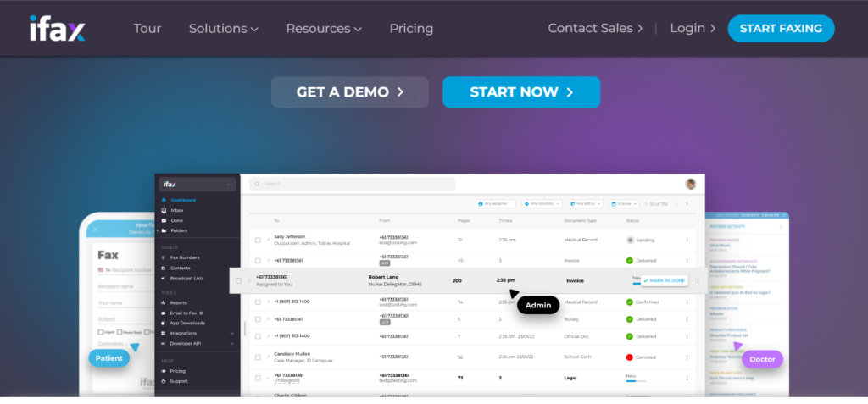Click the 'Delivered' status in the Notary row
Screen dimensions: 868x404
645,319
